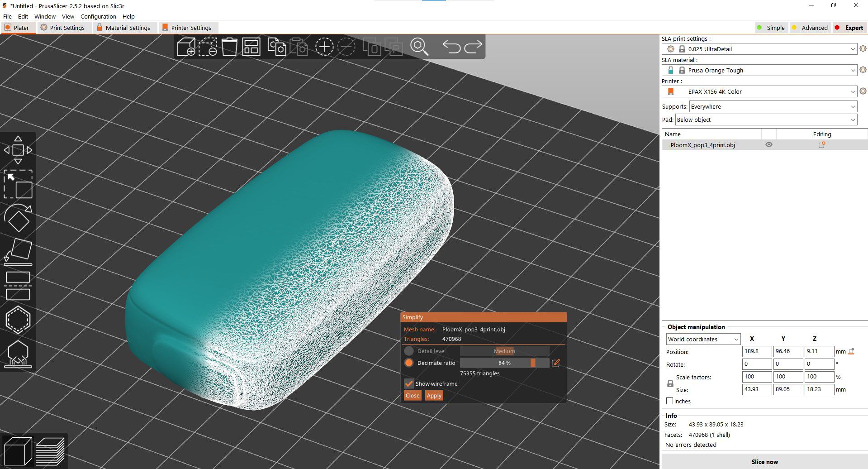The height and width of the screenshot is (469, 868).
Task: Click the Add model icon in toolbar
Action: (185, 47)
